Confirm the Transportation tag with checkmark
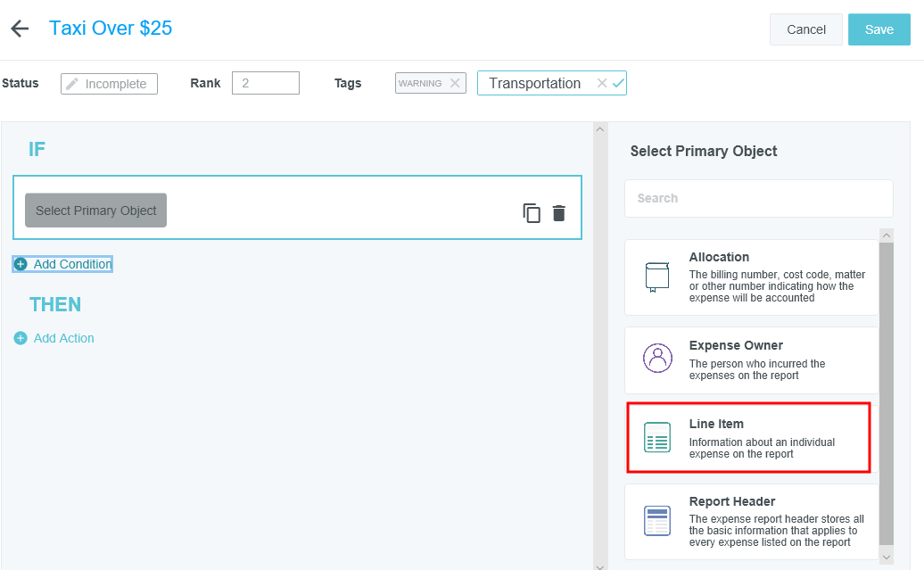 tap(618, 83)
